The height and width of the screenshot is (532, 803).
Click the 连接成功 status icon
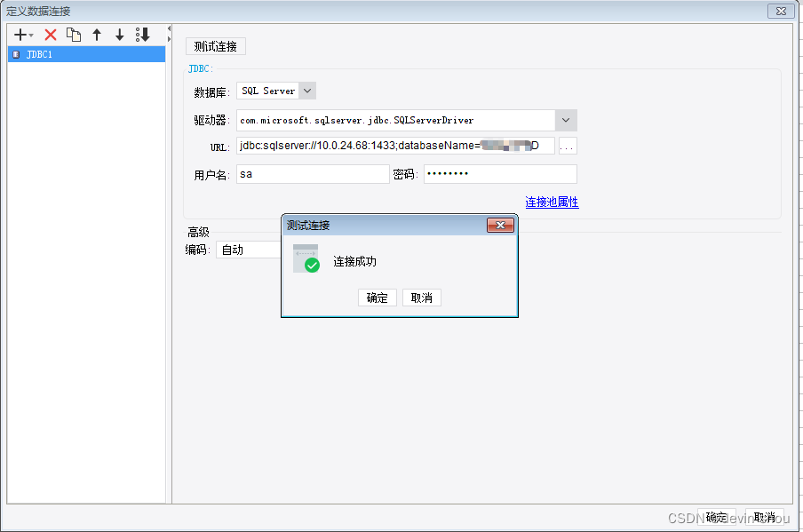pyautogui.click(x=306, y=258)
